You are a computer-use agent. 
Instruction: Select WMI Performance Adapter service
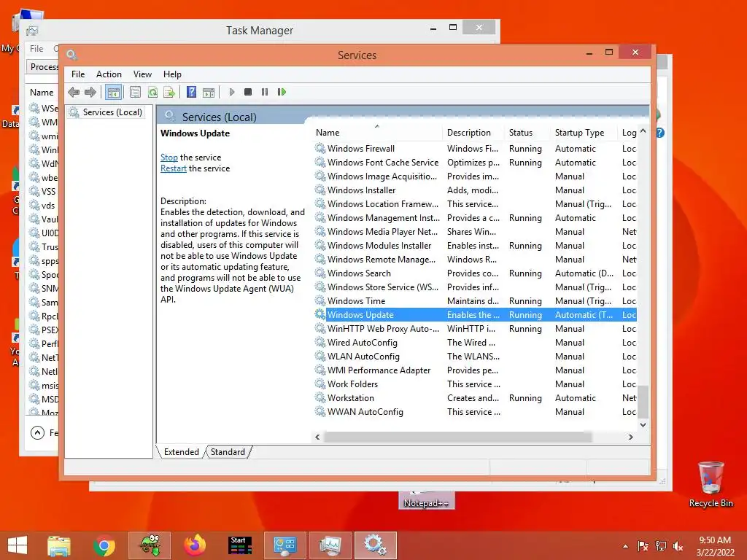[475, 370]
